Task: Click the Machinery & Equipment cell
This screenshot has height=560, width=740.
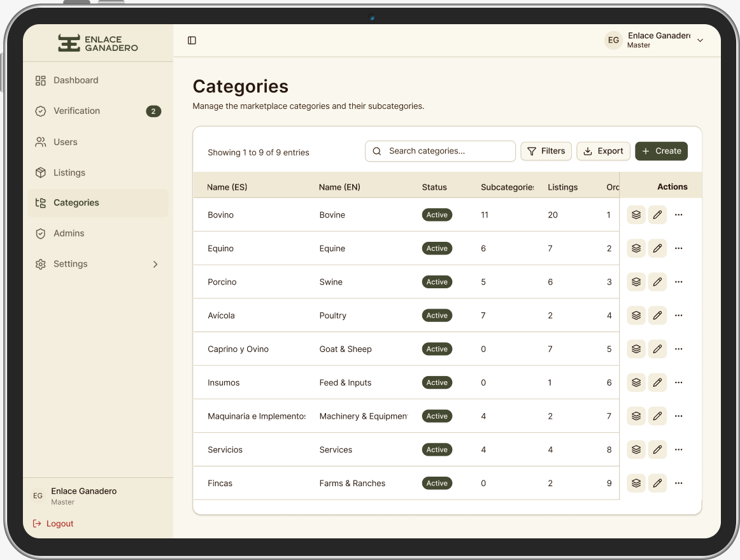Action: click(364, 416)
